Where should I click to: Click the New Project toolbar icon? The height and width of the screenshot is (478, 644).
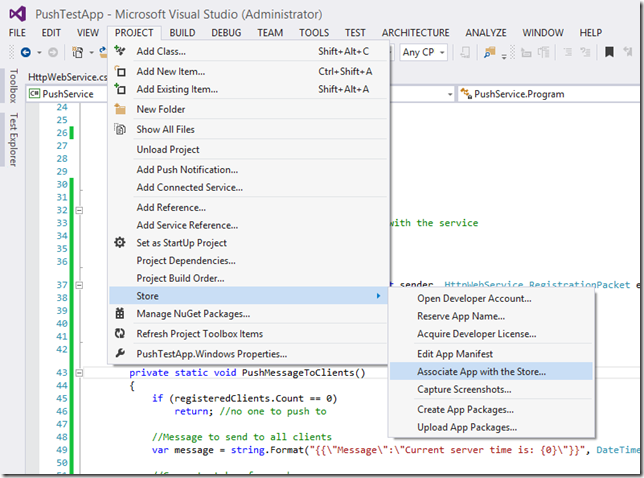point(78,52)
